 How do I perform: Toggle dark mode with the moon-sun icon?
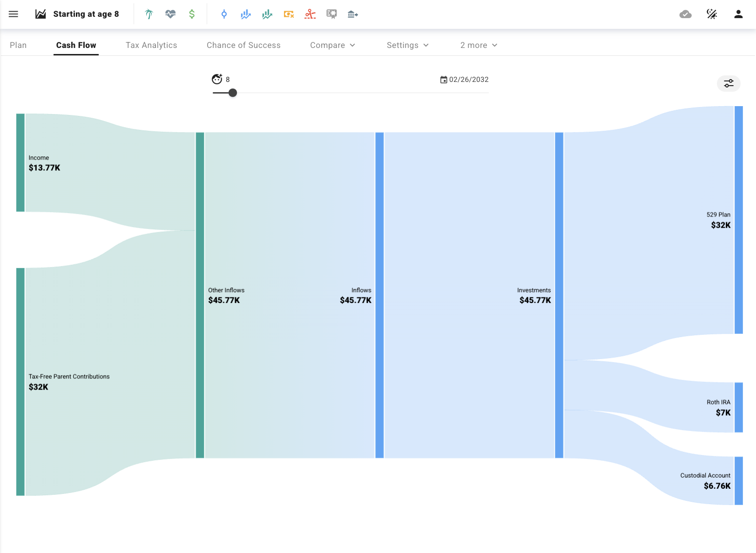point(712,14)
